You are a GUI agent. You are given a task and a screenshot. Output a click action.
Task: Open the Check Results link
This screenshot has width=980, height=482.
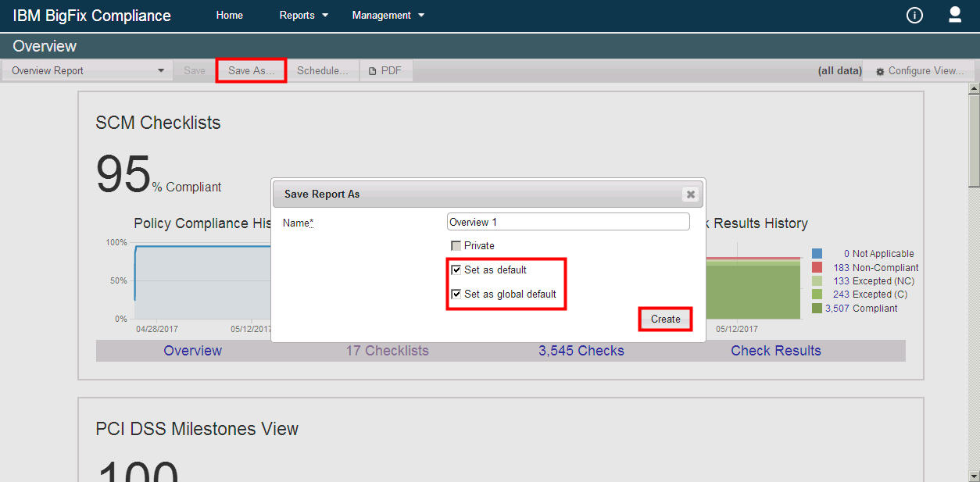pyautogui.click(x=776, y=351)
